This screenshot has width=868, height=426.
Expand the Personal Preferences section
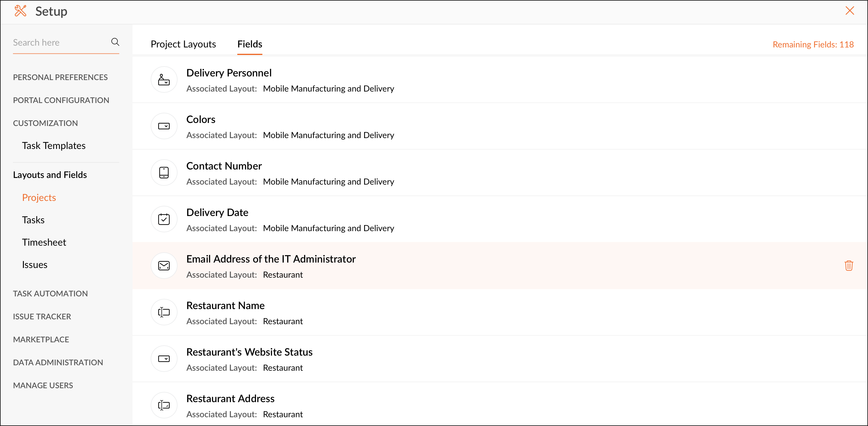60,77
